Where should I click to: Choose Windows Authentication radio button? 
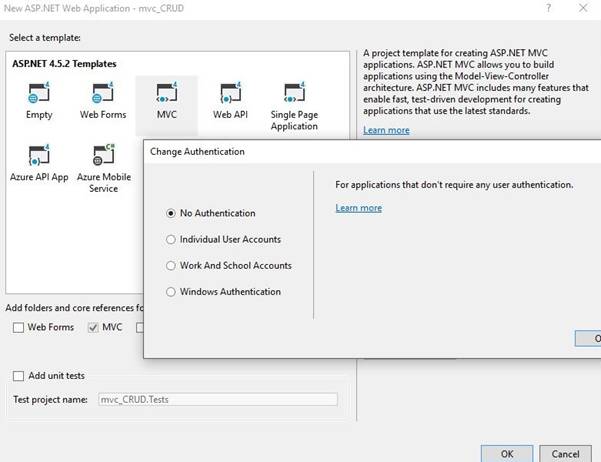(171, 292)
